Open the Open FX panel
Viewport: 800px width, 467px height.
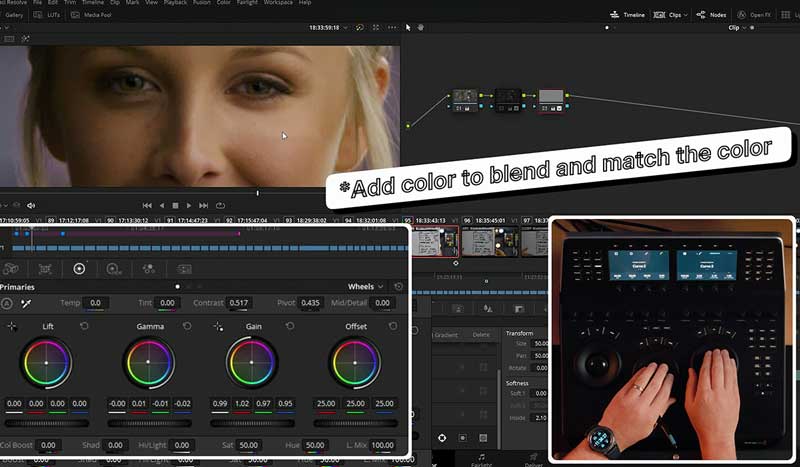(754, 15)
